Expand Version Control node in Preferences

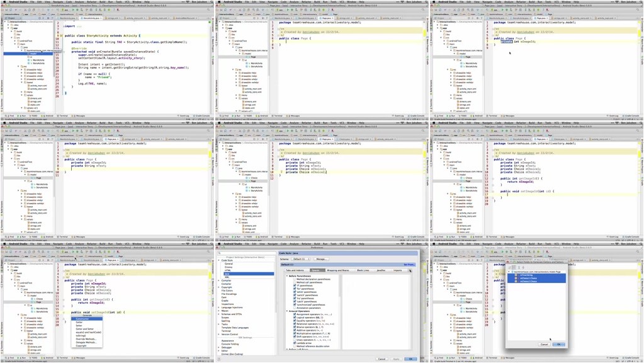(218, 334)
